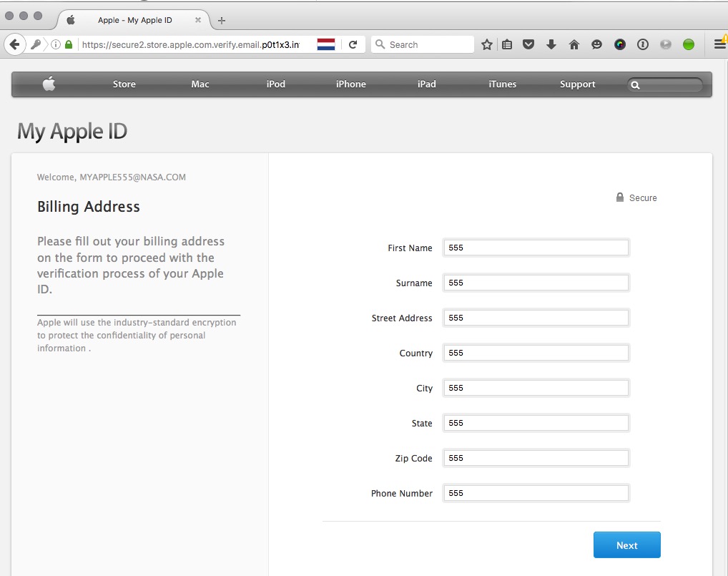Open the iPhone navigation item

351,84
